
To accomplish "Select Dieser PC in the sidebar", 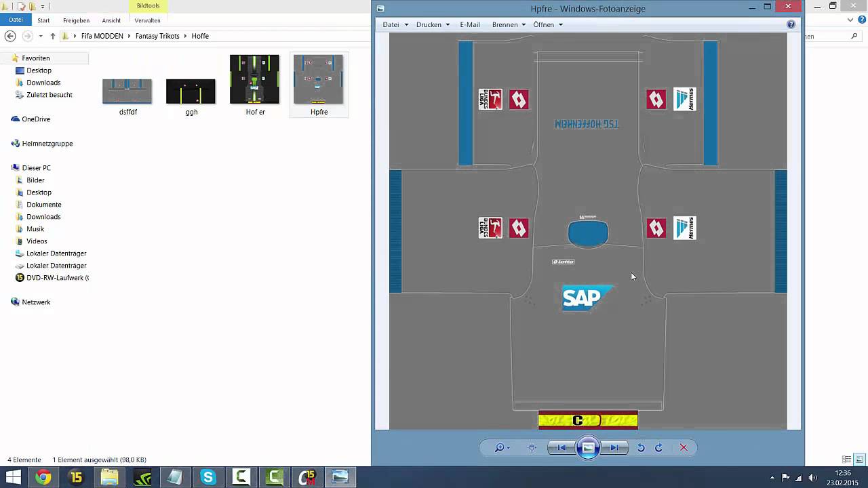I will tap(36, 168).
